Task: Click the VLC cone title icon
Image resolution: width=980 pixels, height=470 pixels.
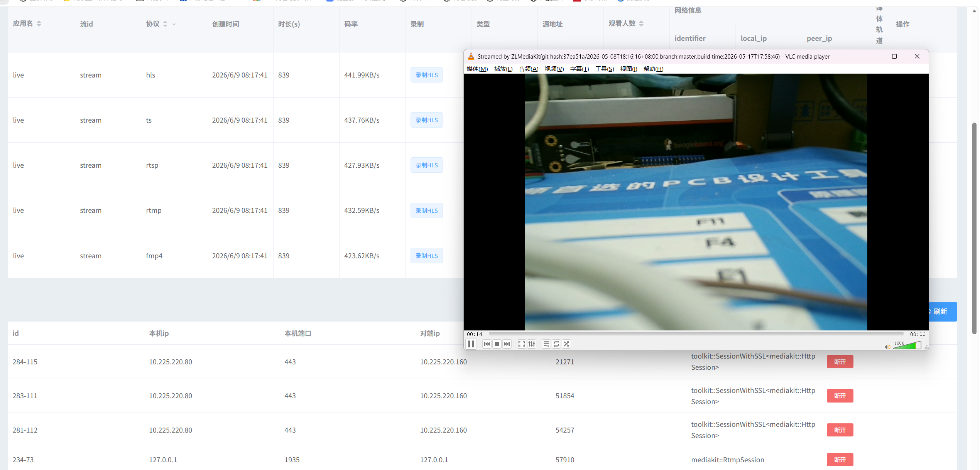Action: 471,57
